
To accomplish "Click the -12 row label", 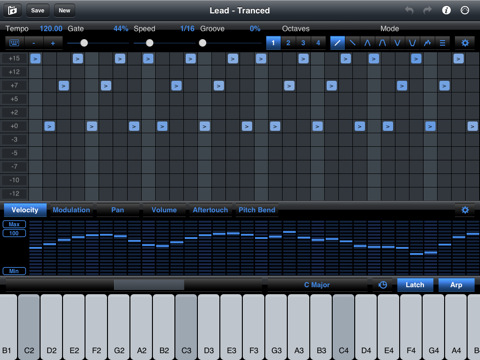I will (x=14, y=194).
